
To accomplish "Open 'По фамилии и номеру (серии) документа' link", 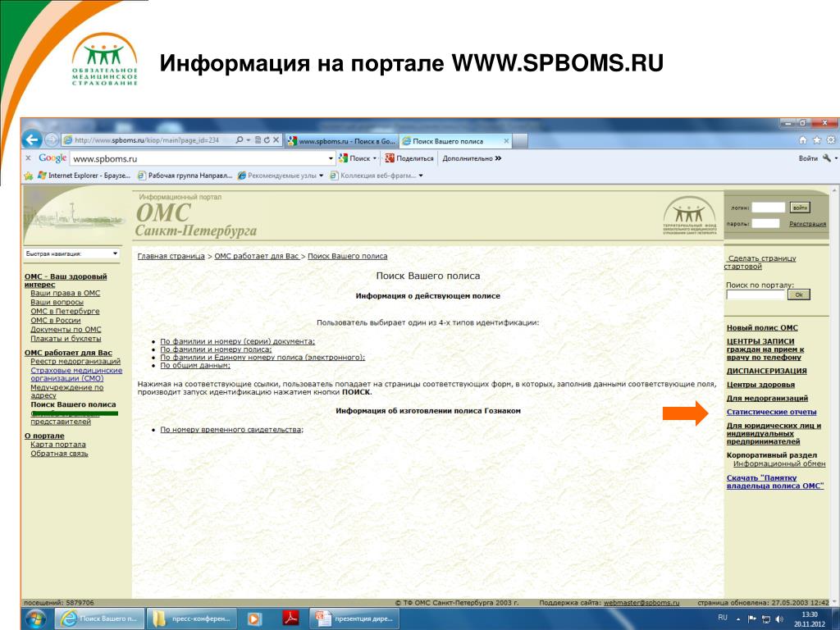I will pos(237,341).
